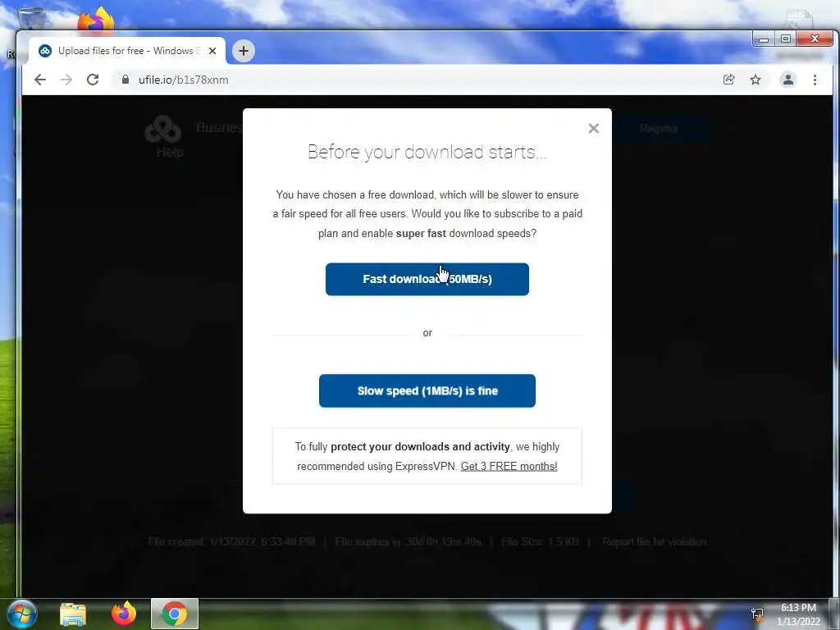
Task: Go back with the browser back arrow
Action: [40, 80]
